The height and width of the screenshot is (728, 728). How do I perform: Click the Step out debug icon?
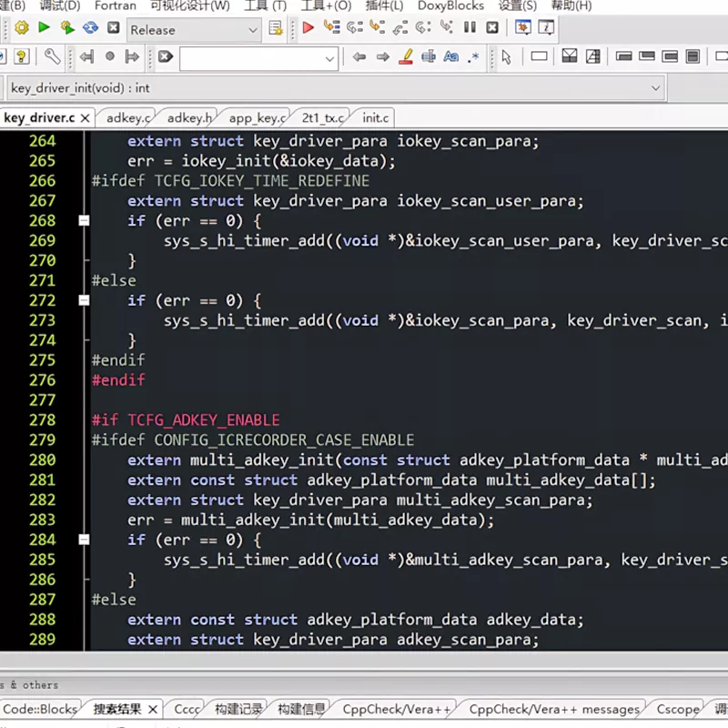point(400,27)
